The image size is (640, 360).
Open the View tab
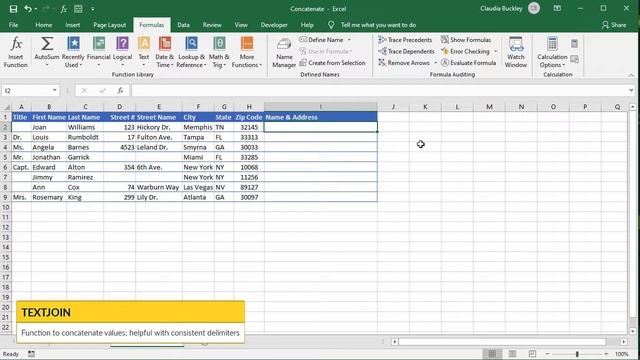pyautogui.click(x=241, y=25)
